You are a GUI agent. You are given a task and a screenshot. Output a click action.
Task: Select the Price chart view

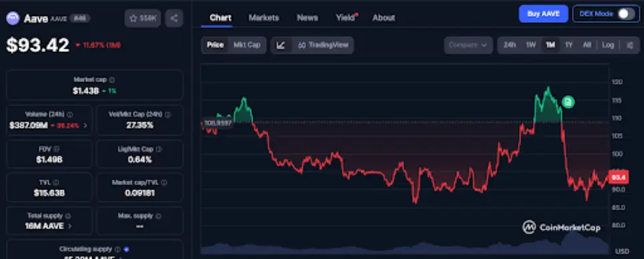pos(215,45)
